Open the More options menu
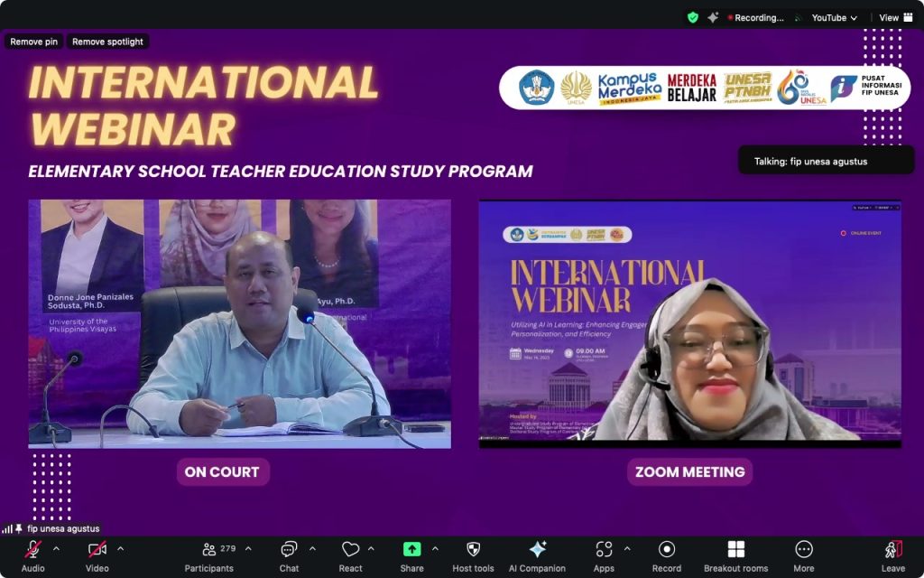 [x=803, y=550]
